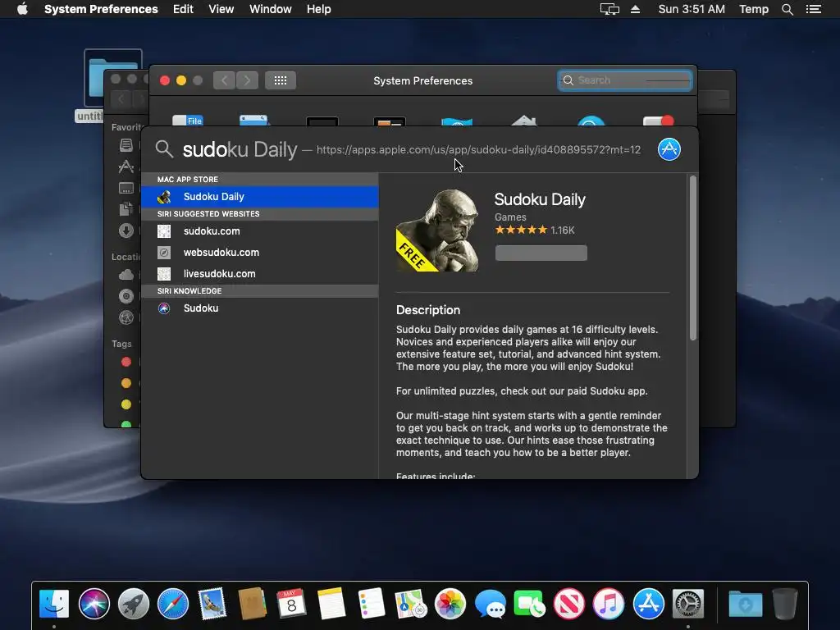Click the eject icon in menu bar
This screenshot has height=630, width=840.
(636, 9)
